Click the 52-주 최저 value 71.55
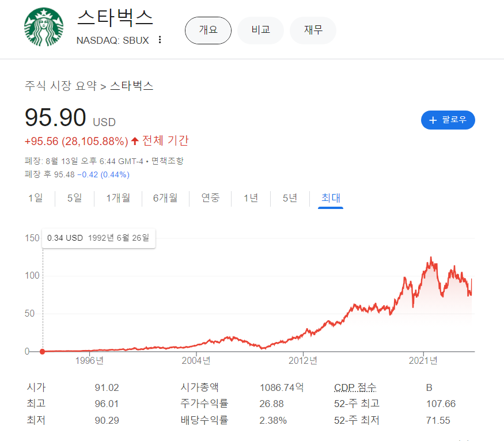Viewport: 504px width, 441px height. 438,420
